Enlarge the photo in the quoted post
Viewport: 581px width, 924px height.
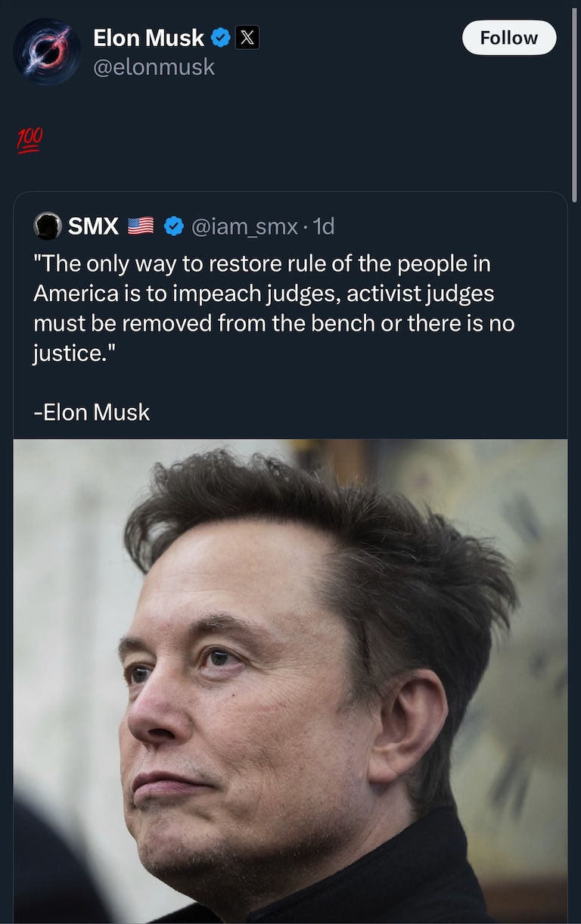290,681
